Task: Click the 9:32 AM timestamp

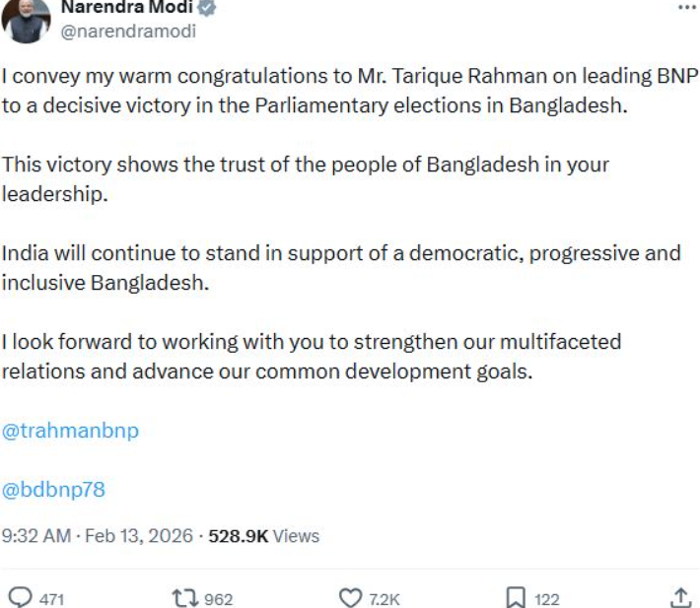Action: (35, 536)
